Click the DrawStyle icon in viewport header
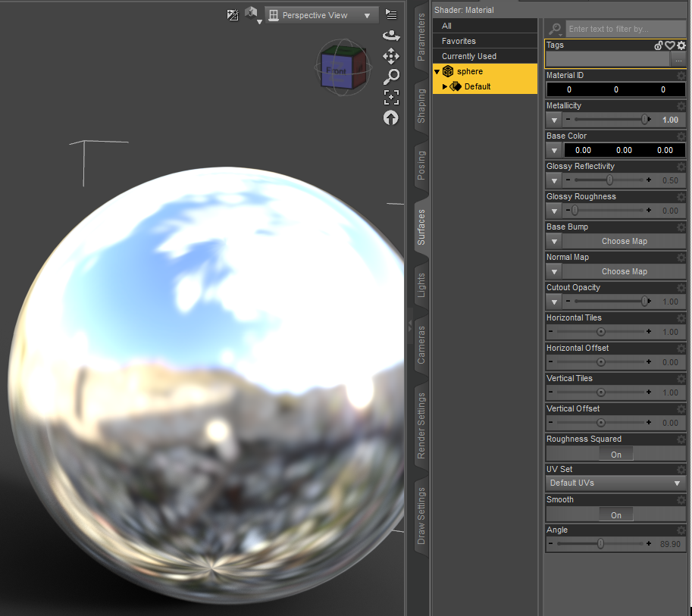This screenshot has height=616, width=692. pos(233,15)
